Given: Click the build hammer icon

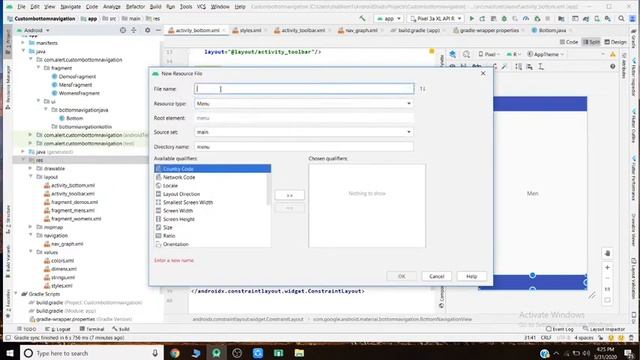Looking at the screenshot, I should click(362, 19).
